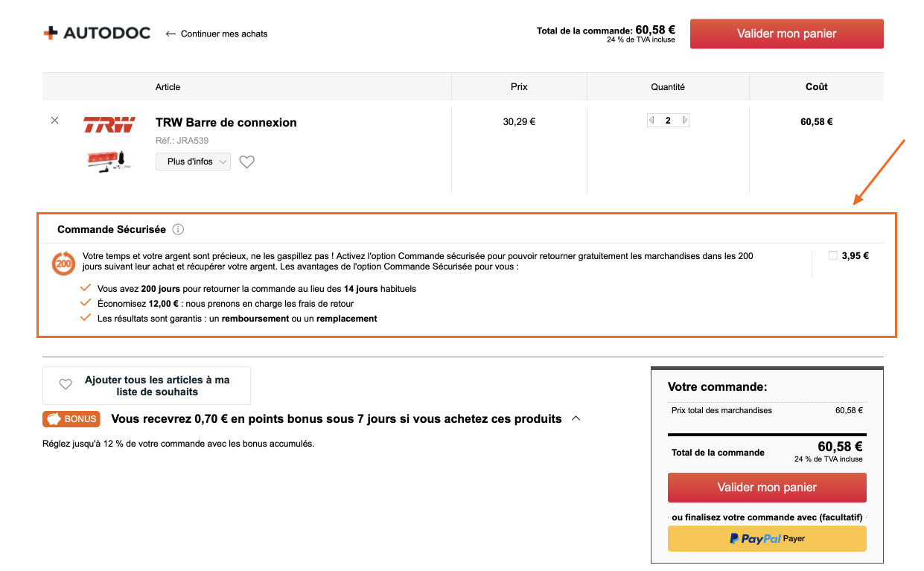Click top Valider mon panier button
This screenshot has width=924, height=571.
point(786,34)
